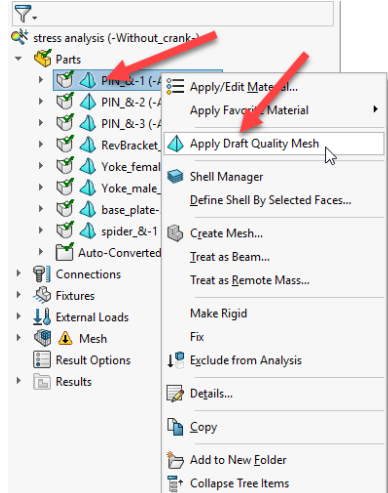Expand the External Loads node
The width and height of the screenshot is (388, 493).
tap(19, 317)
